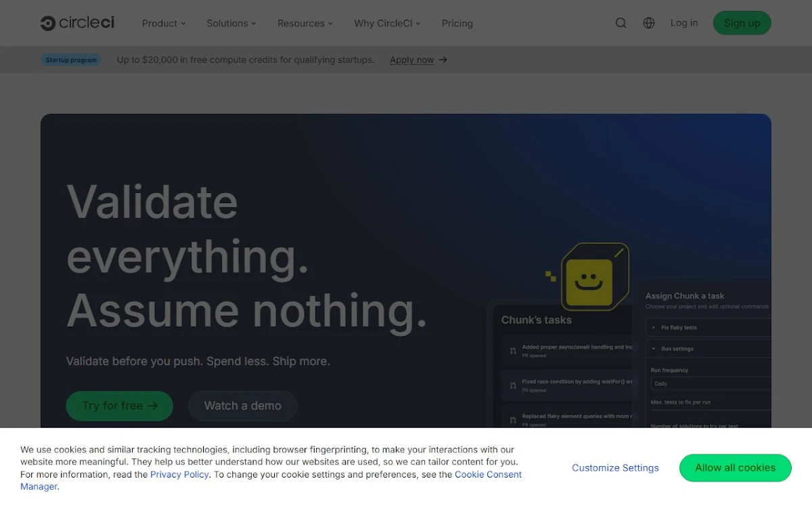The image size is (812, 508).
Task: Click the 'Assign Chunk a task' heading
Action: pyautogui.click(x=685, y=296)
